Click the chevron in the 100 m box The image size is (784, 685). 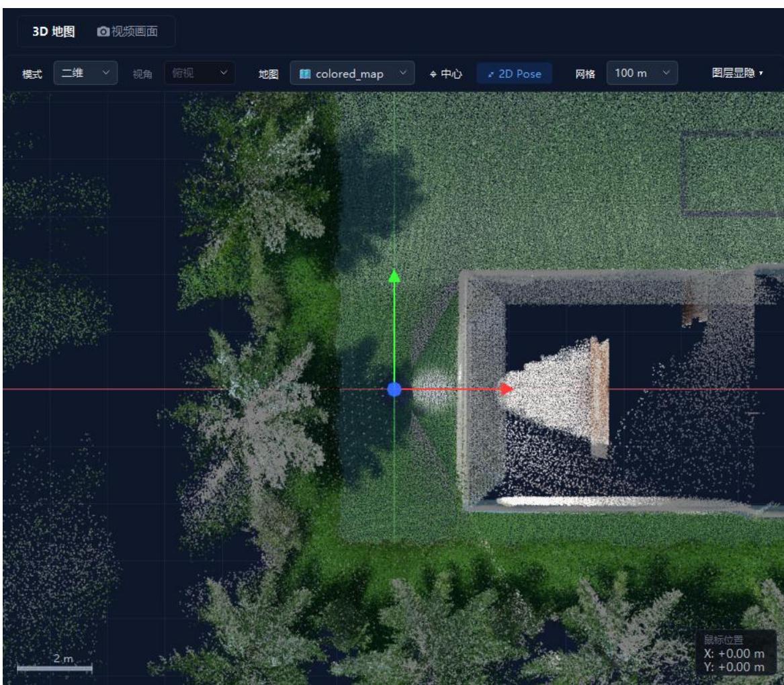(x=666, y=73)
